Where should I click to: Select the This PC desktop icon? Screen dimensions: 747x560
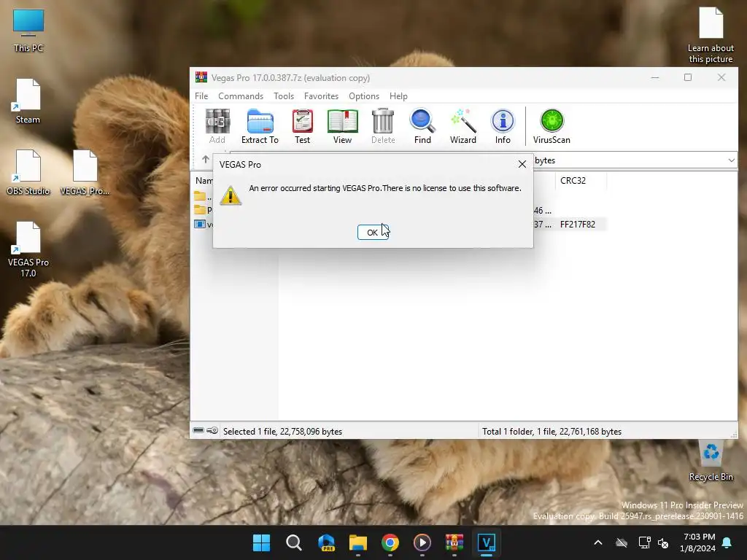coord(28,31)
